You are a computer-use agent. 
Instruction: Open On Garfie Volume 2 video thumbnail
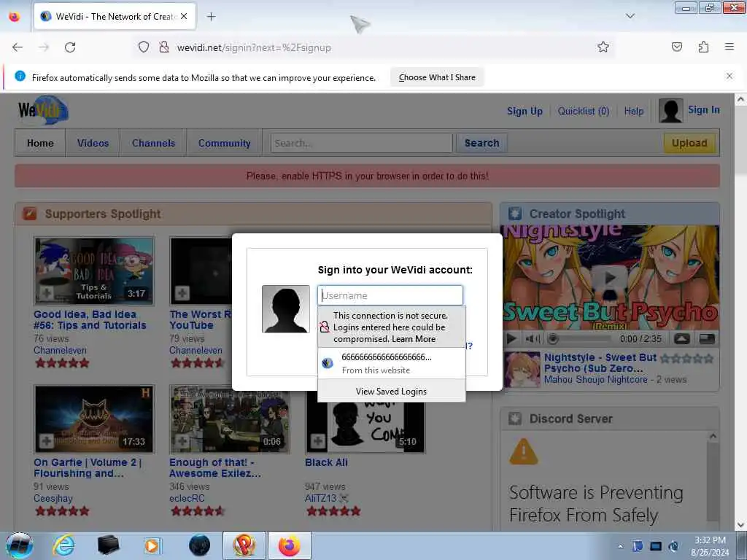point(94,419)
